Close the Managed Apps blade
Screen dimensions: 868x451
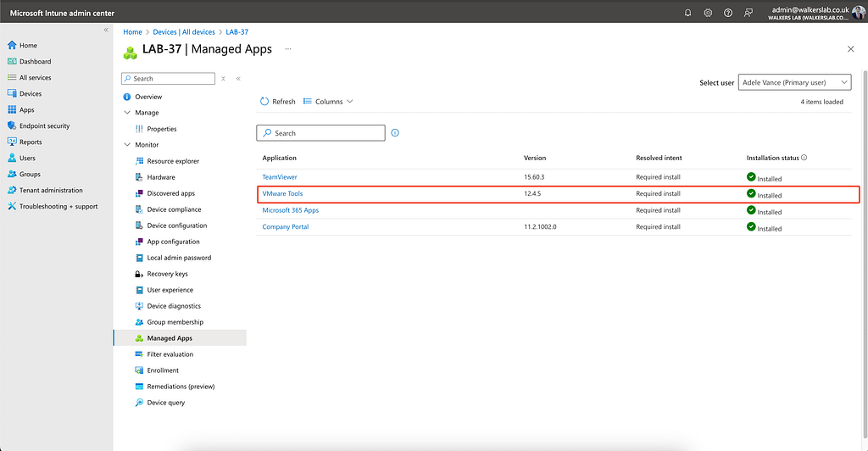[x=850, y=49]
